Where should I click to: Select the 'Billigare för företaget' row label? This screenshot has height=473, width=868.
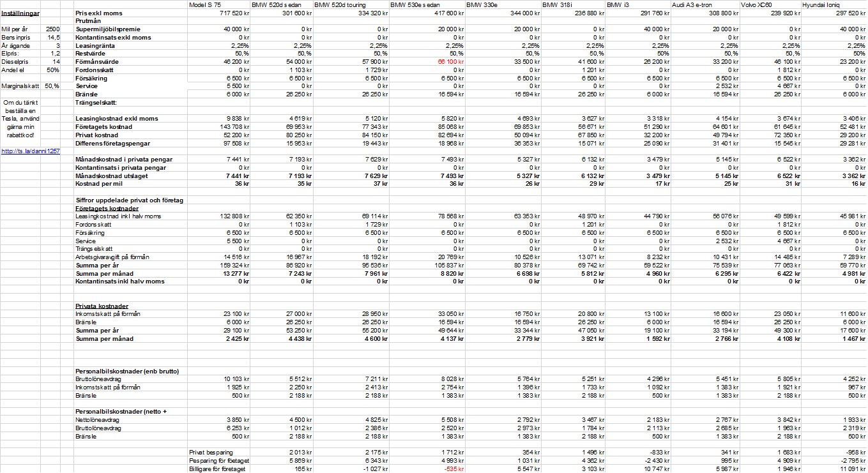tap(217, 469)
